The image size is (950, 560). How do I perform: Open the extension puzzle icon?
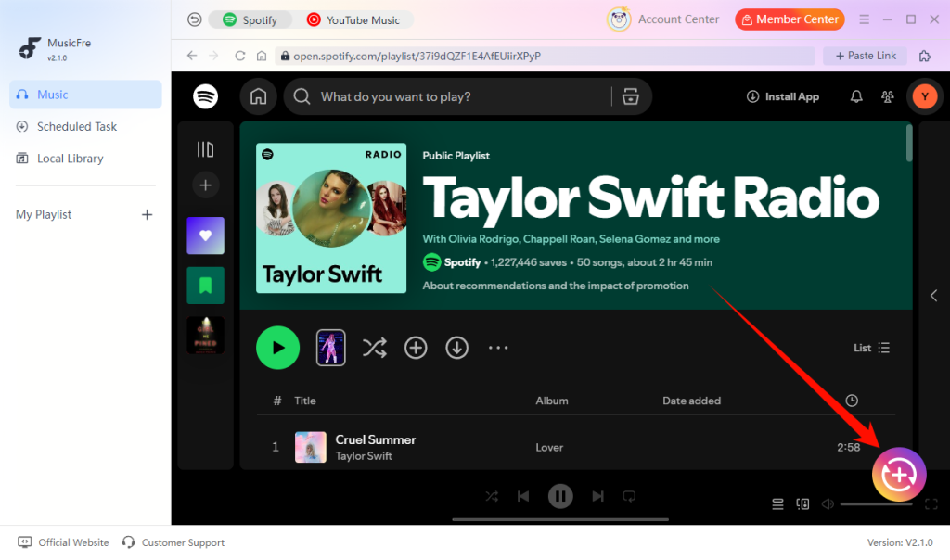pyautogui.click(x=925, y=56)
